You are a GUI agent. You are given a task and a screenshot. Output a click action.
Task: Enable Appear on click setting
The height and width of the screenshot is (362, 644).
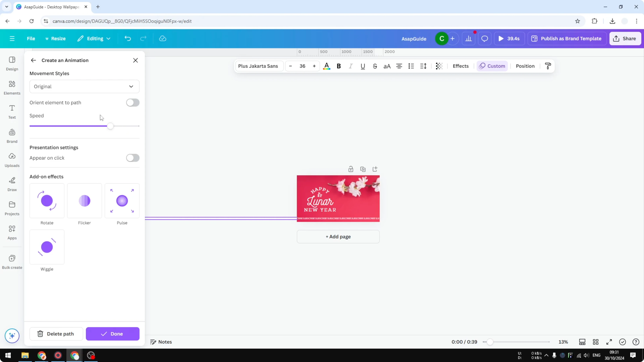pos(133,158)
